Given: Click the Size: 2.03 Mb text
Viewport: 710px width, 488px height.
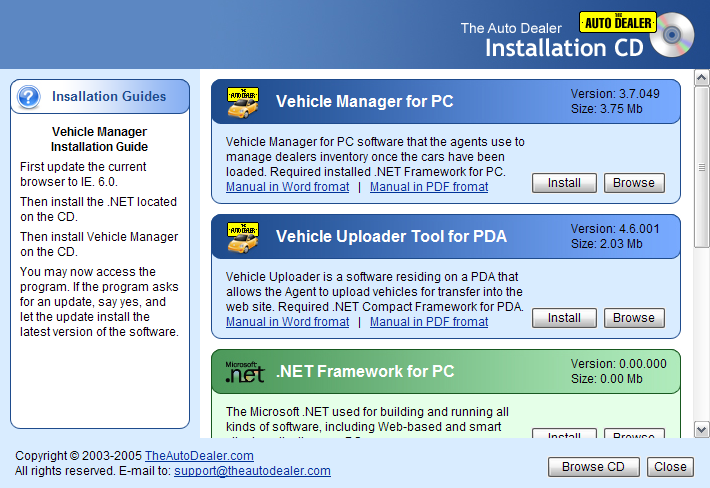Looking at the screenshot, I should tap(606, 244).
